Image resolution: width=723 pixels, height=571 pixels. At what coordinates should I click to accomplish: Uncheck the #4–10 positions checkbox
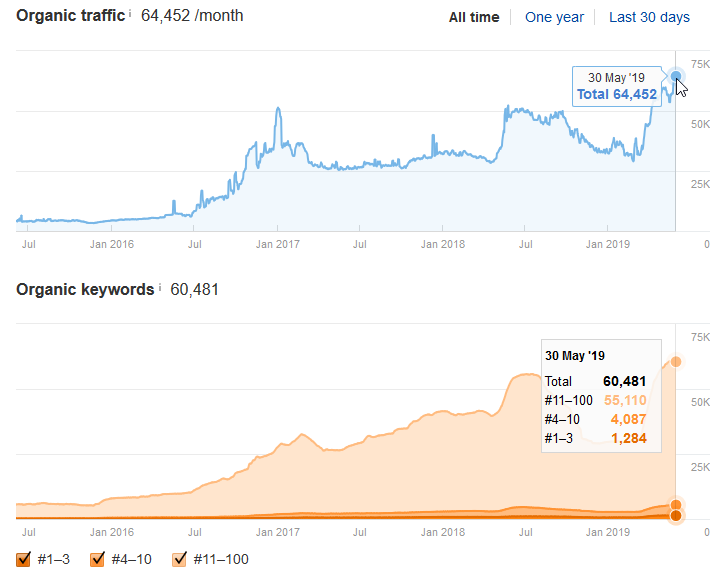98,559
